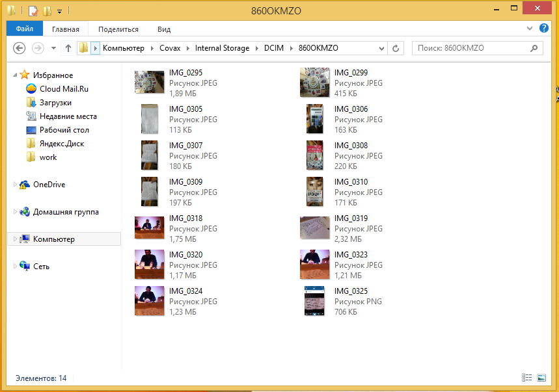Navigate up one folder level

click(68, 48)
